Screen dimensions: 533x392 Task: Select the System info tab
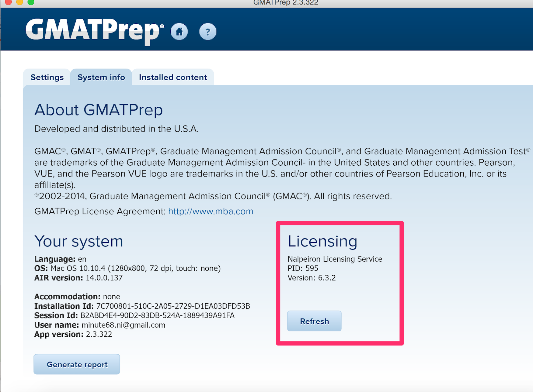(101, 77)
